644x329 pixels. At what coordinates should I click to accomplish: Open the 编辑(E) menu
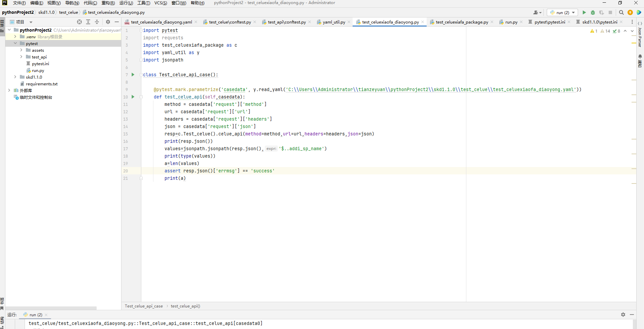click(x=37, y=3)
